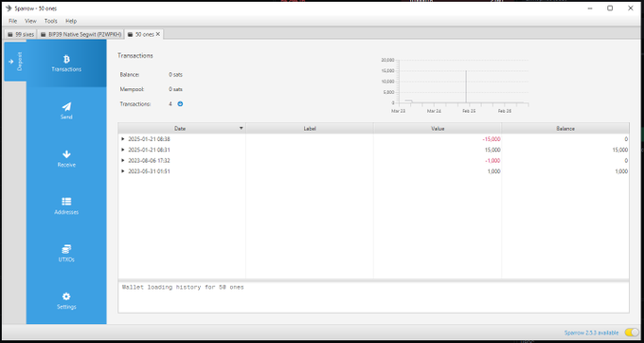The height and width of the screenshot is (343, 644).
Task: Expand the 2023-08-06 17:32 transaction row
Action: 123,161
